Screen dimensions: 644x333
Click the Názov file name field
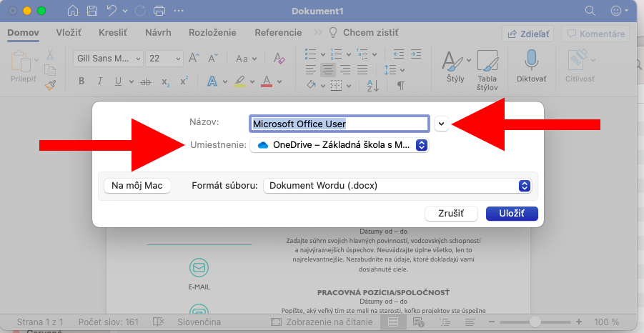click(x=339, y=124)
